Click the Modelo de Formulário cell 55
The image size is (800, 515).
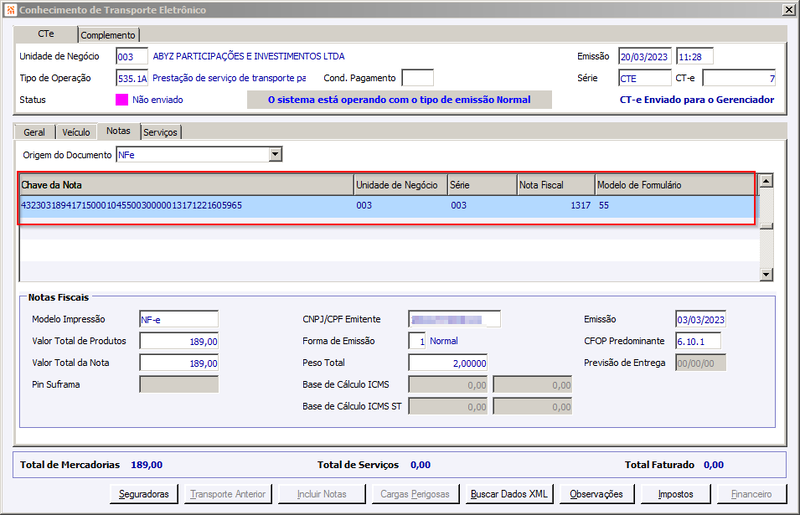pyautogui.click(x=674, y=206)
